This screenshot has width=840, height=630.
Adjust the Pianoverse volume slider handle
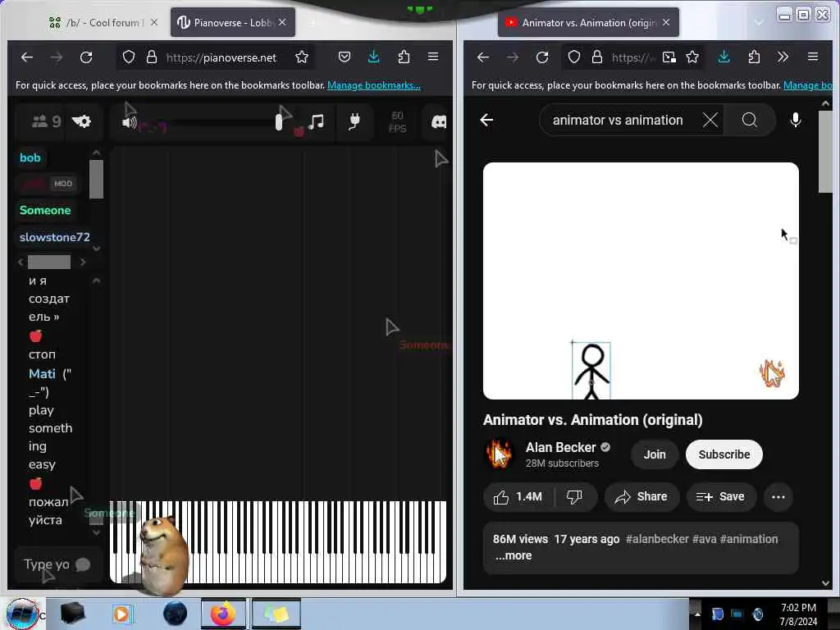click(279, 122)
